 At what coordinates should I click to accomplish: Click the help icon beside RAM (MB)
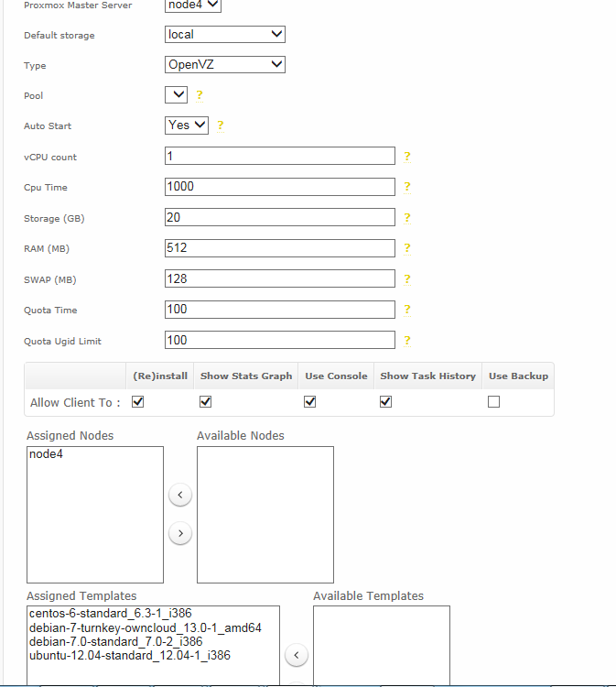406,248
